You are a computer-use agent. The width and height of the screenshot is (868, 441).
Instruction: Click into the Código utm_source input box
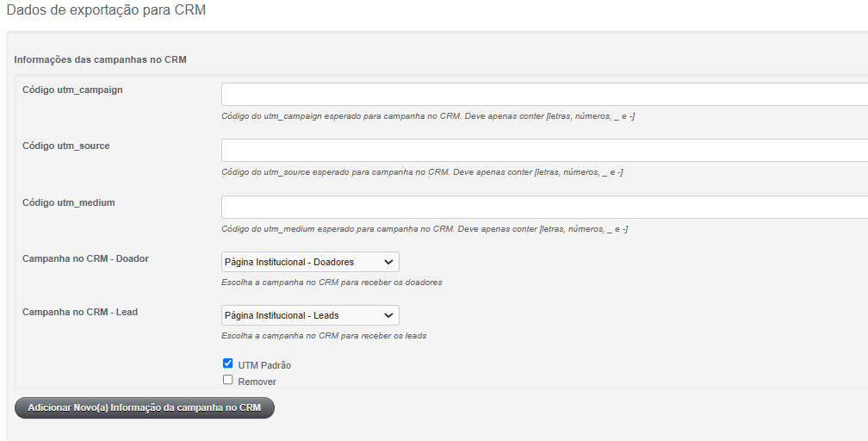tap(545, 150)
